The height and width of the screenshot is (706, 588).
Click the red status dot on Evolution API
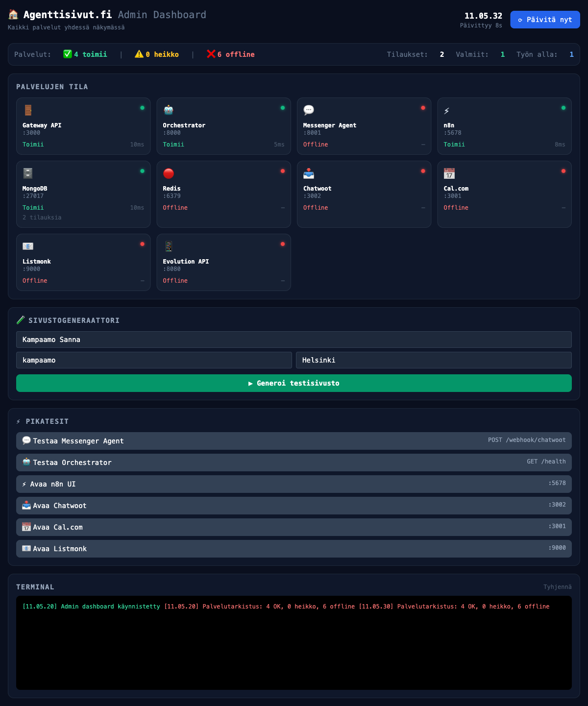283,244
